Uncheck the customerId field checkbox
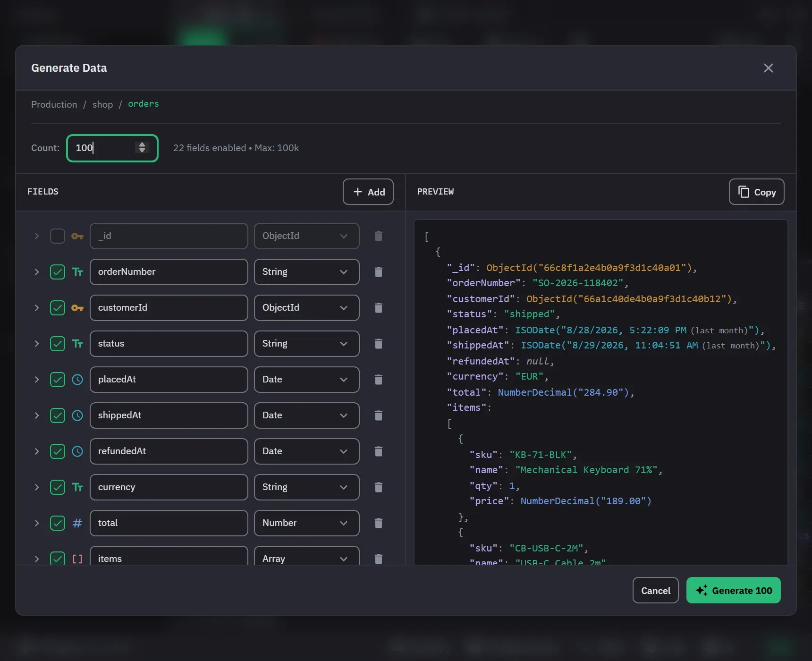 click(x=58, y=308)
